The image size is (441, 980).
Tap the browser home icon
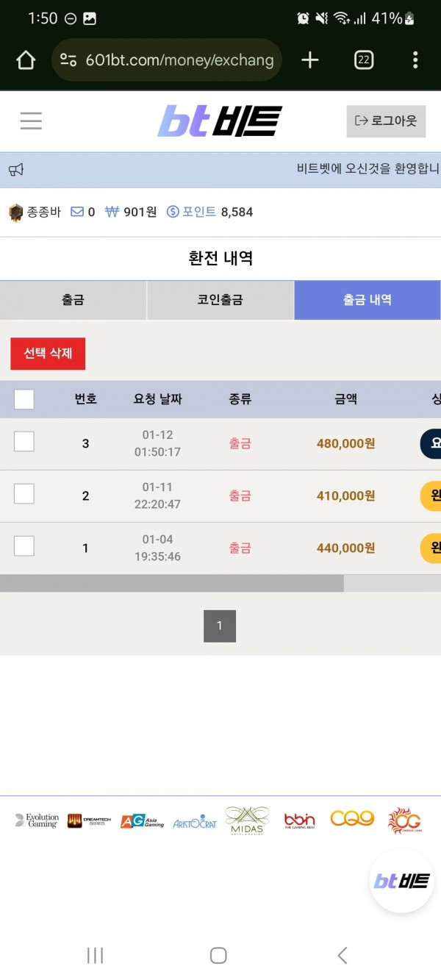(26, 60)
